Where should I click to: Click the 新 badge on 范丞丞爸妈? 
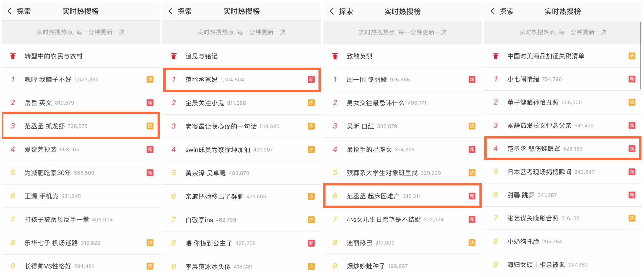[311, 80]
